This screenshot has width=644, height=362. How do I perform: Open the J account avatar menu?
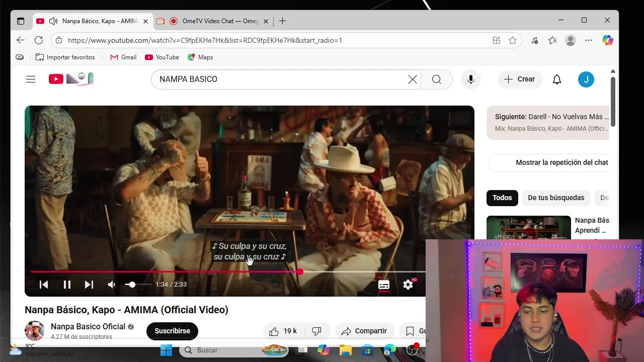coord(586,79)
